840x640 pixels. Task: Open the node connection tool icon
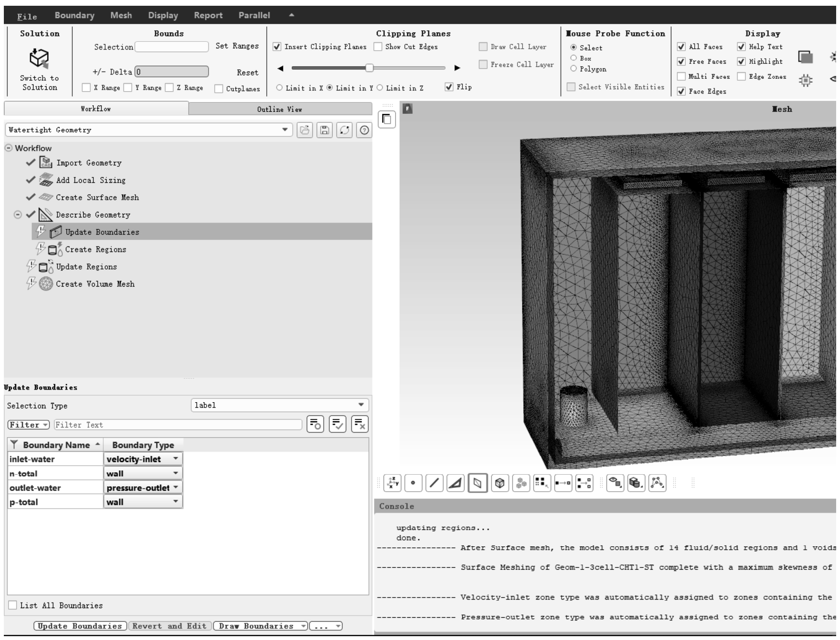(657, 483)
